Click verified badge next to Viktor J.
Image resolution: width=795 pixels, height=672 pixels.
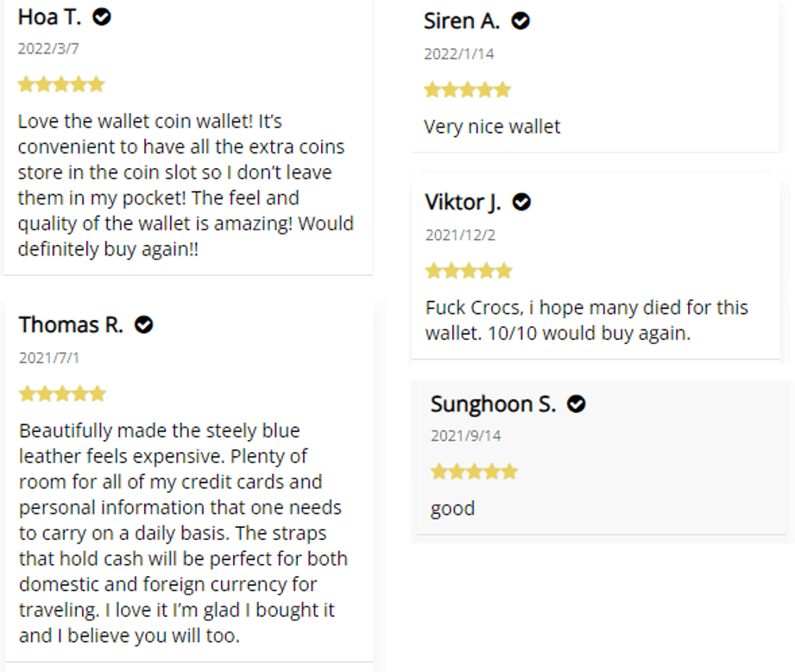pos(521,202)
